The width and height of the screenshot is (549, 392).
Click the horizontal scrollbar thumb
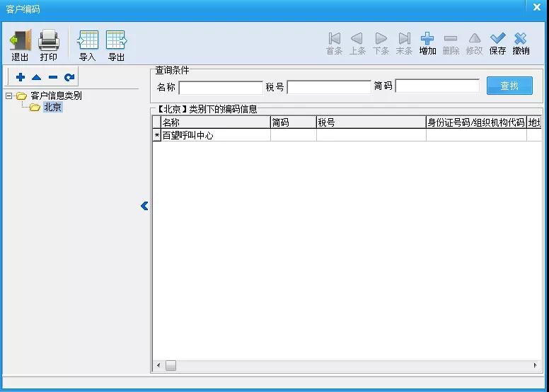tap(171, 365)
